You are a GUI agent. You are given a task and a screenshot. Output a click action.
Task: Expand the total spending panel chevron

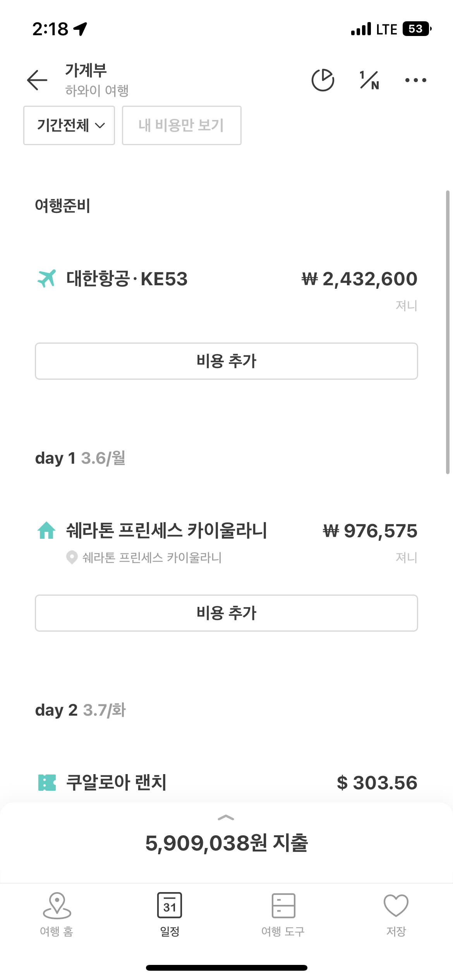pyautogui.click(x=226, y=818)
